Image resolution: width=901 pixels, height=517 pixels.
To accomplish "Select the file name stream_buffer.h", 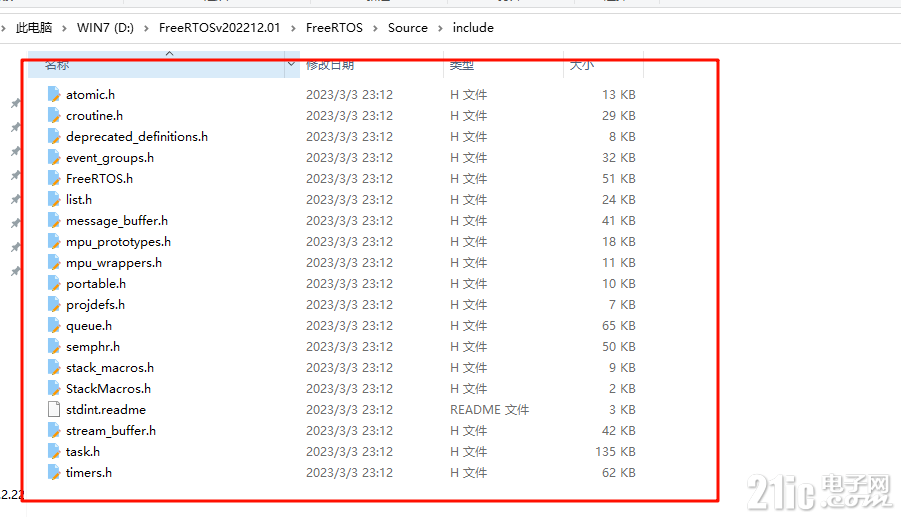I will [111, 430].
